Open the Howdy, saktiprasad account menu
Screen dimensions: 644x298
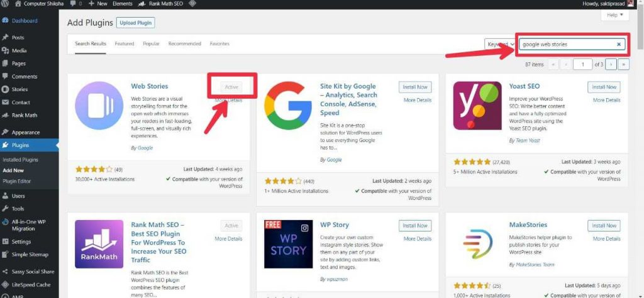[609, 4]
